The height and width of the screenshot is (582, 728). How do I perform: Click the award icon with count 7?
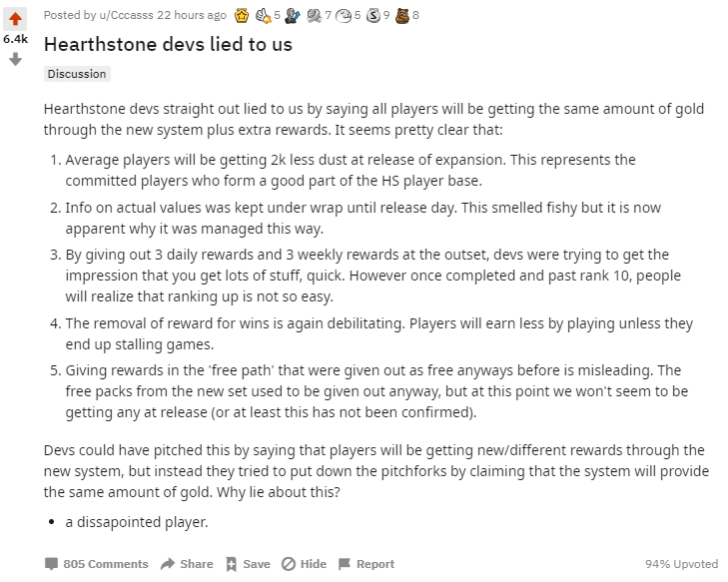(314, 15)
